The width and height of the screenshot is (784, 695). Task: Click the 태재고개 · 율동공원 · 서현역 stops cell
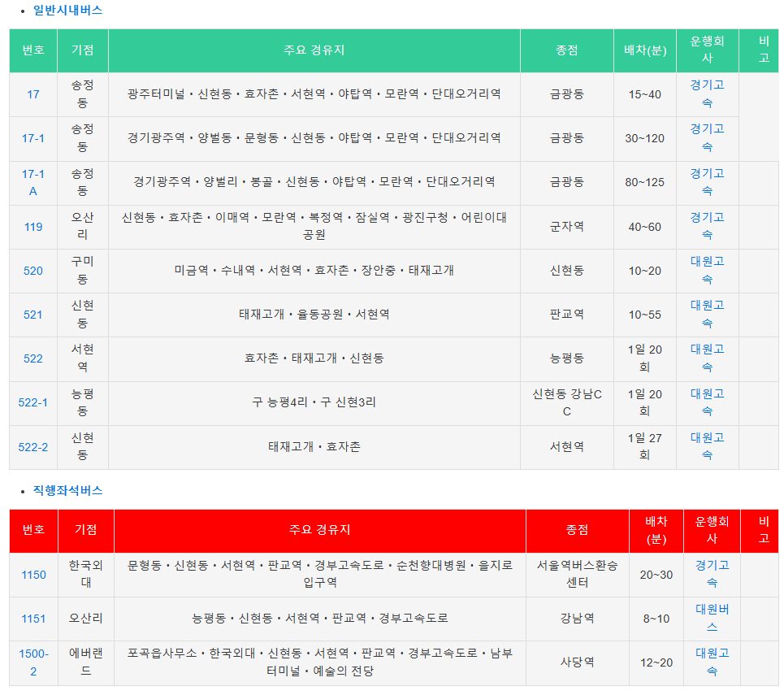[314, 315]
